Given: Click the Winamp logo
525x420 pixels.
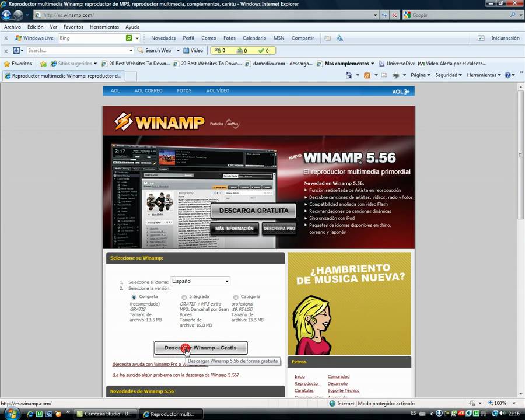Looking at the screenshot, I should point(159,121).
